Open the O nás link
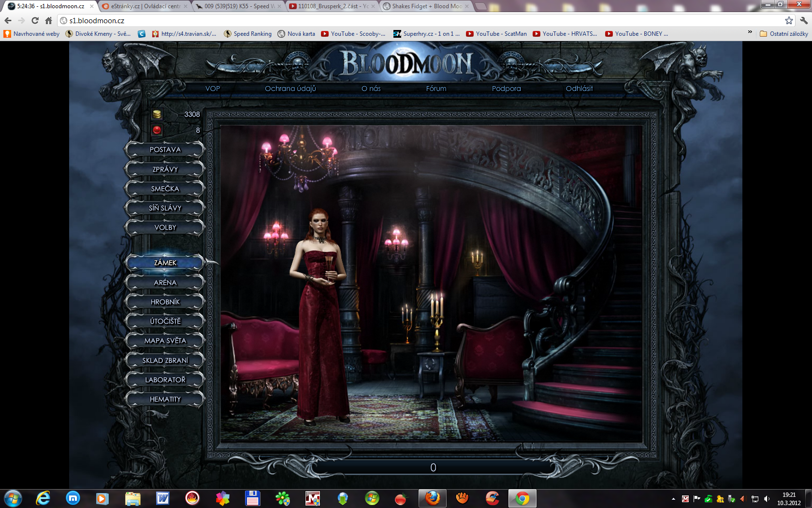812x508 pixels. click(371, 89)
